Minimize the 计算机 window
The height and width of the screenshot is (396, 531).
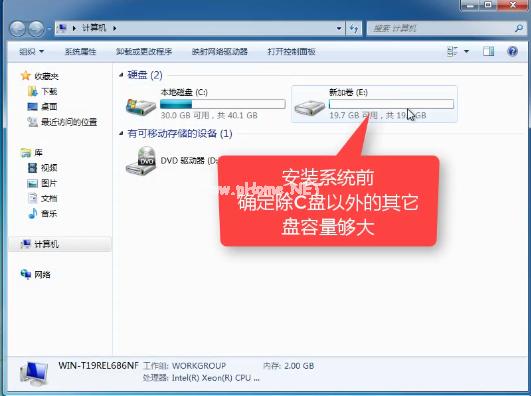point(471,5)
